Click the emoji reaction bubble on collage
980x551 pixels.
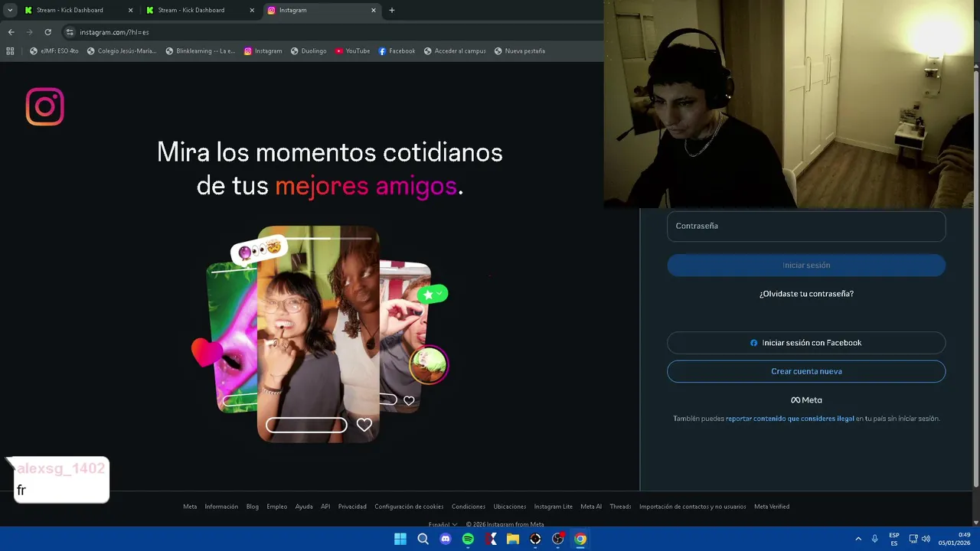pos(259,249)
